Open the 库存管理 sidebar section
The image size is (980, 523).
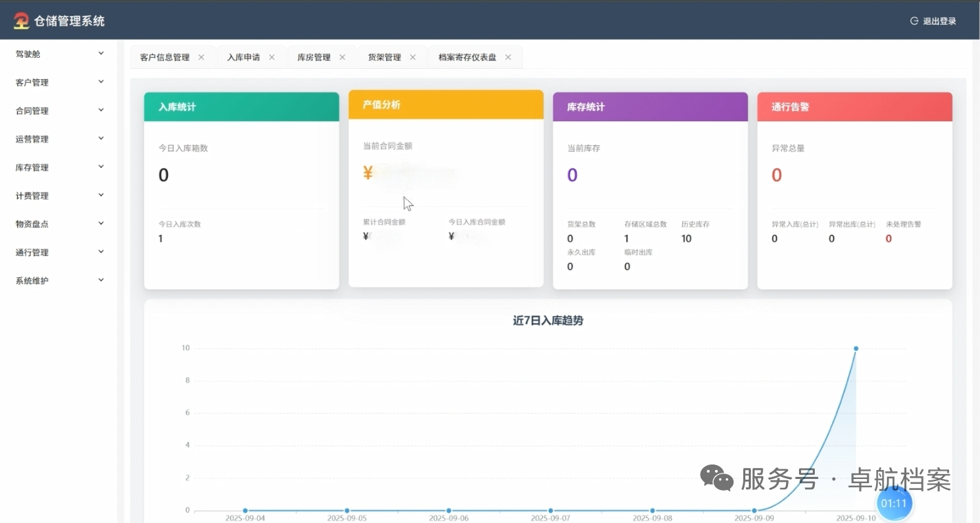coord(32,167)
